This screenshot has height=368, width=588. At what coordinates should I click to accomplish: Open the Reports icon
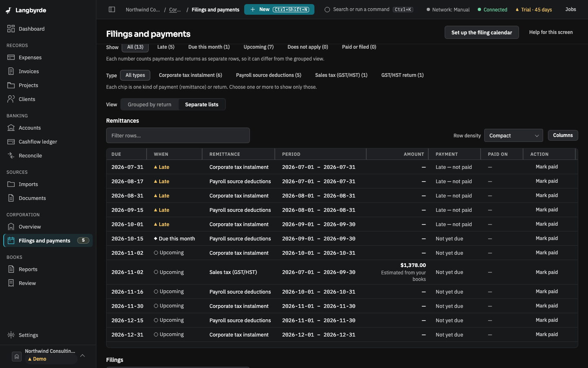click(x=11, y=269)
